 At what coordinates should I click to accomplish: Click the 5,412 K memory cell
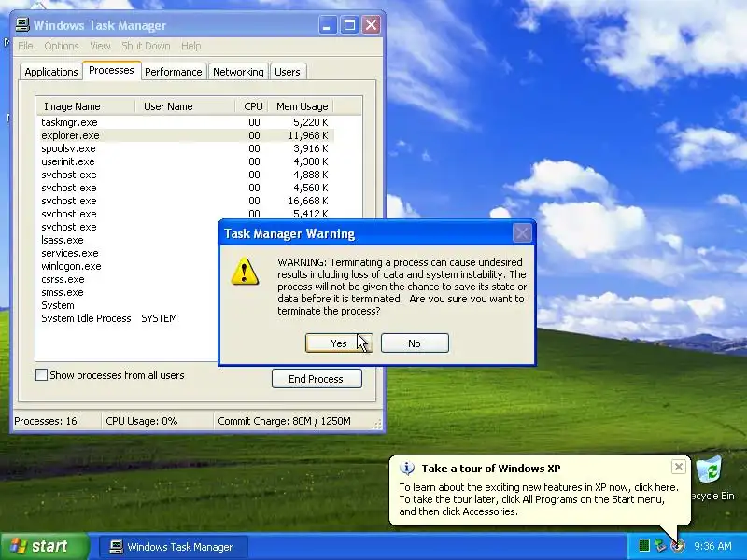[311, 214]
